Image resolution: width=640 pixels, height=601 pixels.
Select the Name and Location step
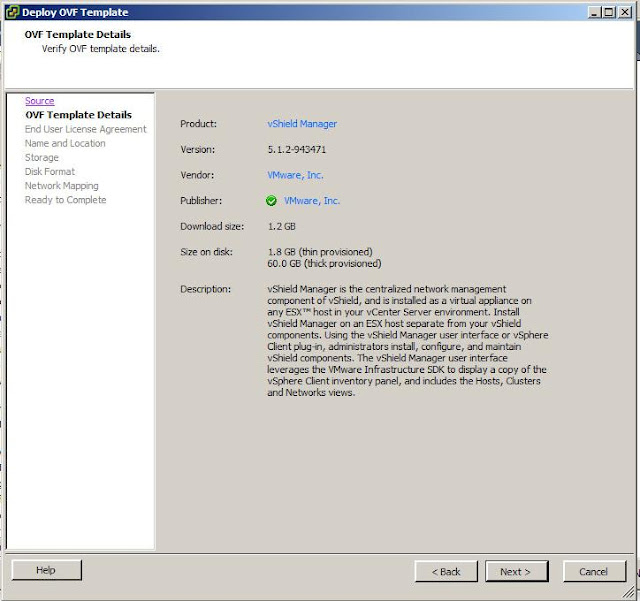[x=65, y=143]
